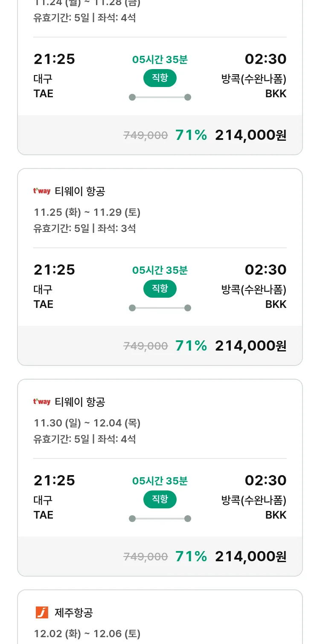Tap 직항 badge on the 11.30 (일) flight
Viewport: 320px width, 644px height.
(160, 499)
